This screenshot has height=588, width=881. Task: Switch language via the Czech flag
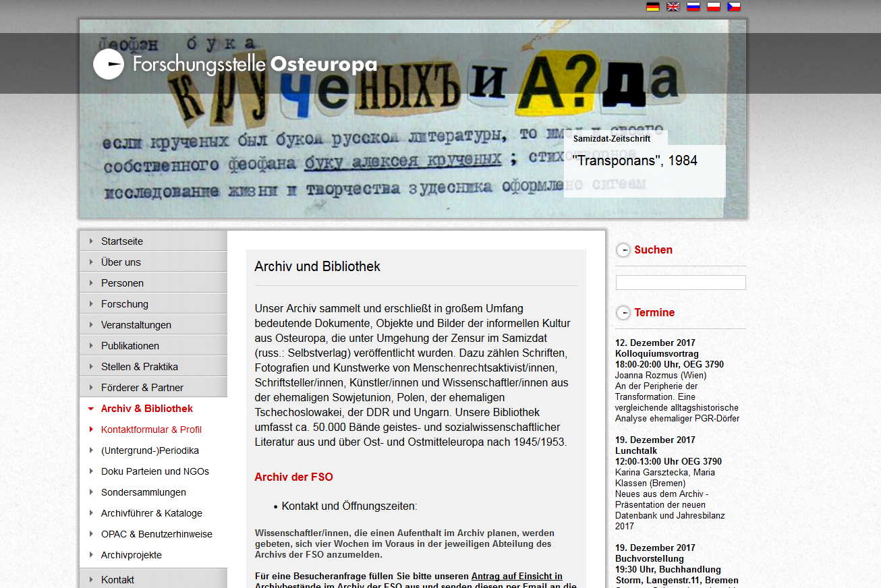click(x=734, y=7)
